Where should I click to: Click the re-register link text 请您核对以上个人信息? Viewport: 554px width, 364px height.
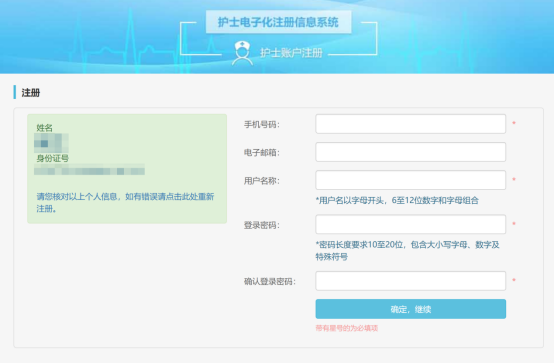(x=125, y=202)
